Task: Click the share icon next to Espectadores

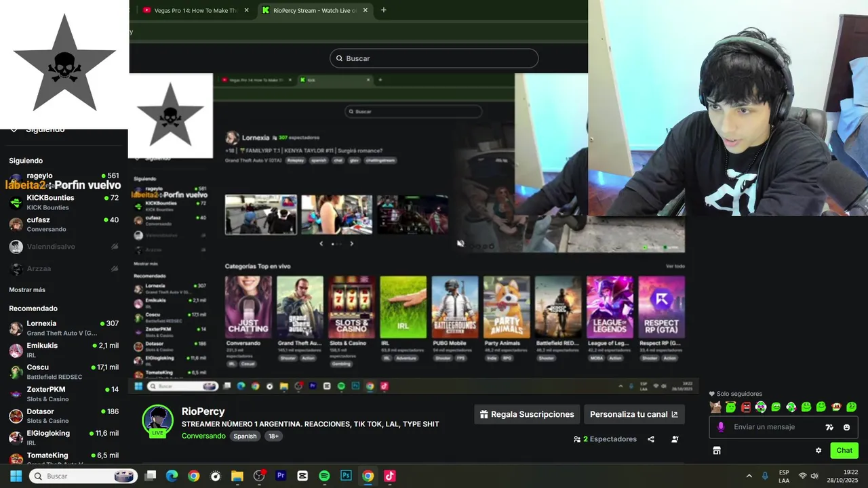Action: (x=651, y=439)
